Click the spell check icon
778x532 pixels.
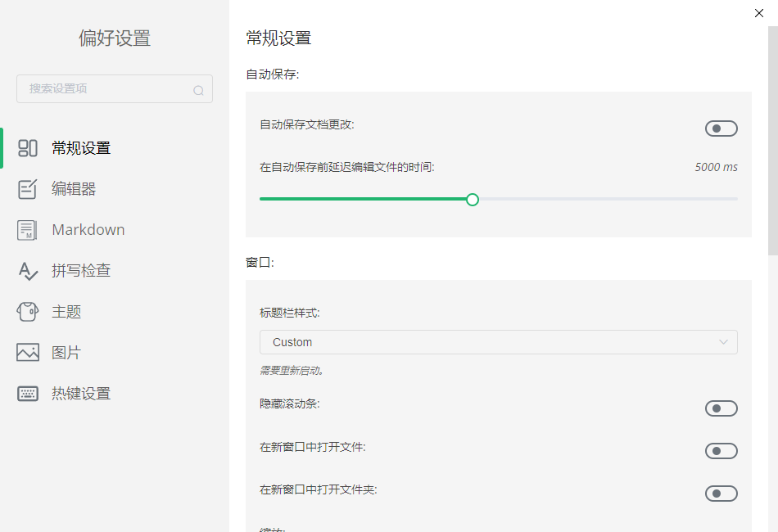click(x=28, y=271)
